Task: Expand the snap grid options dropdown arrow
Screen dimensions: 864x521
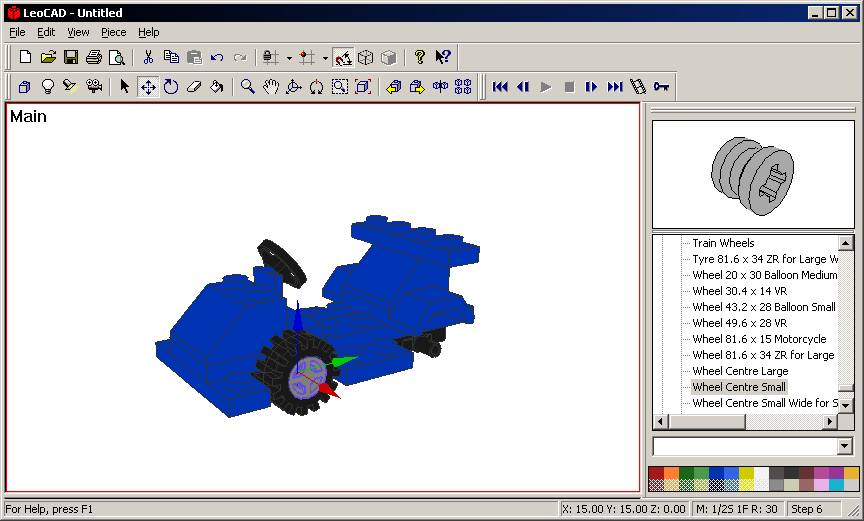Action: tap(325, 57)
